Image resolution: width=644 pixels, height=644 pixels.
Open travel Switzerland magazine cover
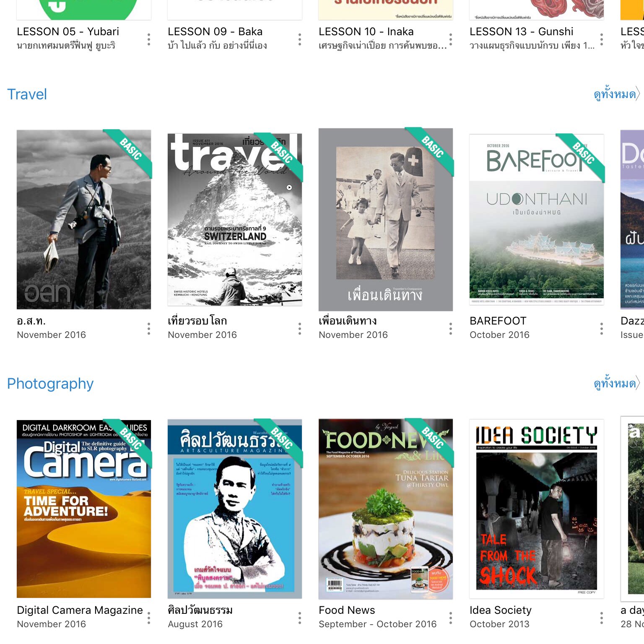click(235, 220)
